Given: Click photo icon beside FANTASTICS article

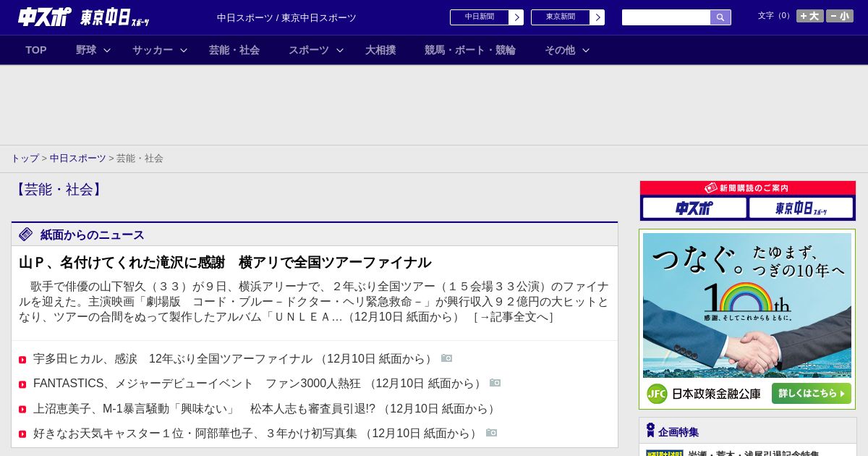Looking at the screenshot, I should click(x=495, y=383).
